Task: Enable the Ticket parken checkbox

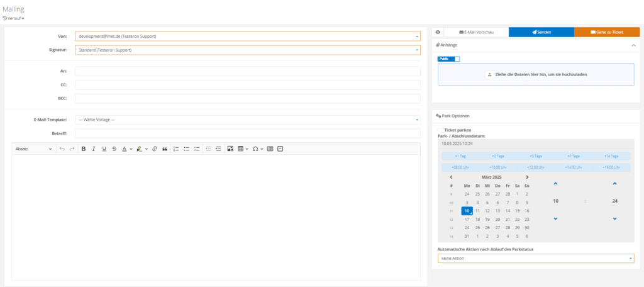Action: tap(440, 130)
